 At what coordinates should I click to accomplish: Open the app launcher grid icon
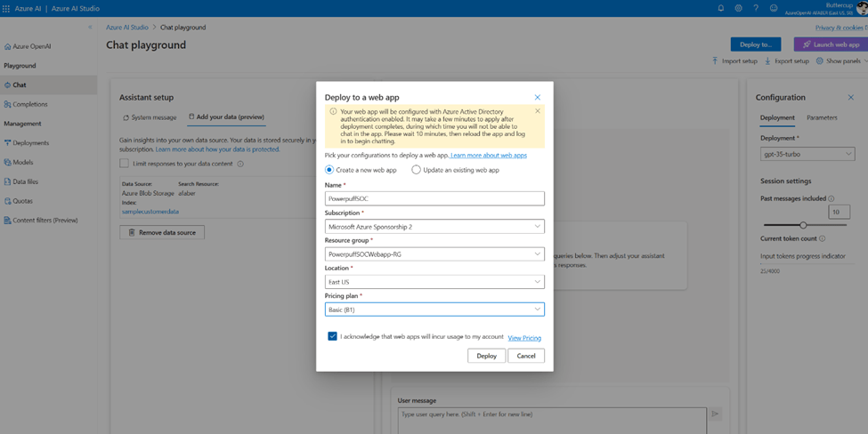(x=7, y=8)
